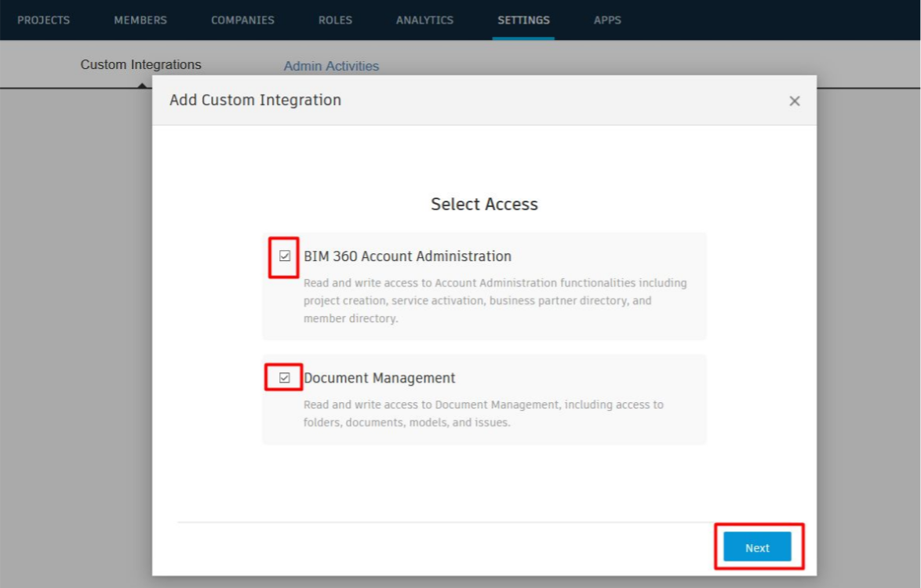Click the BIM 360 Account Administration label

[x=408, y=256]
